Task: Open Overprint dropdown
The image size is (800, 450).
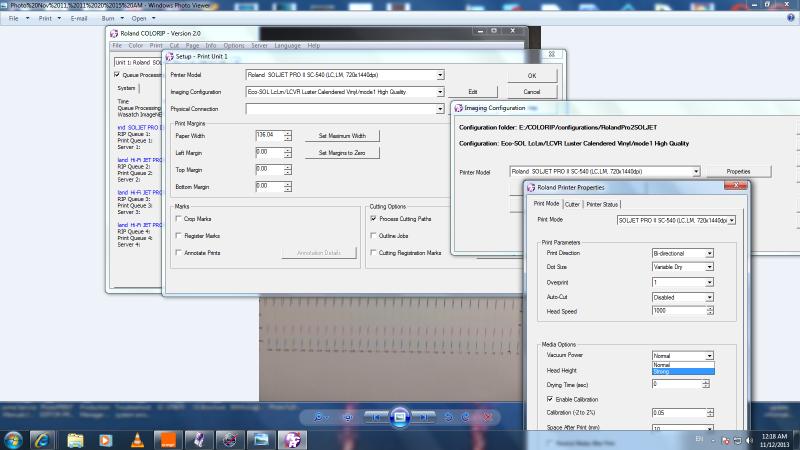Action: coord(709,282)
